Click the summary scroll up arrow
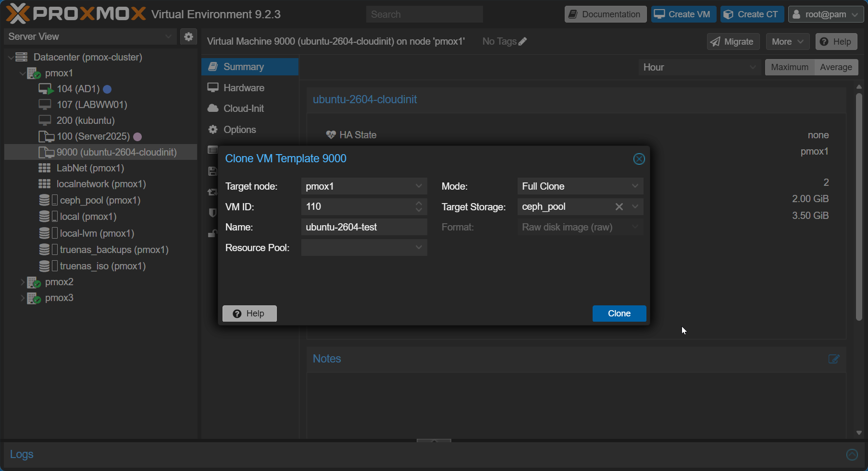This screenshot has width=868, height=471. (x=859, y=87)
